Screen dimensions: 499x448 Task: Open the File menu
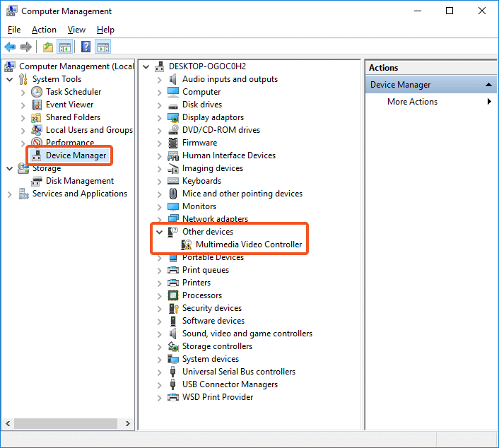coord(14,30)
